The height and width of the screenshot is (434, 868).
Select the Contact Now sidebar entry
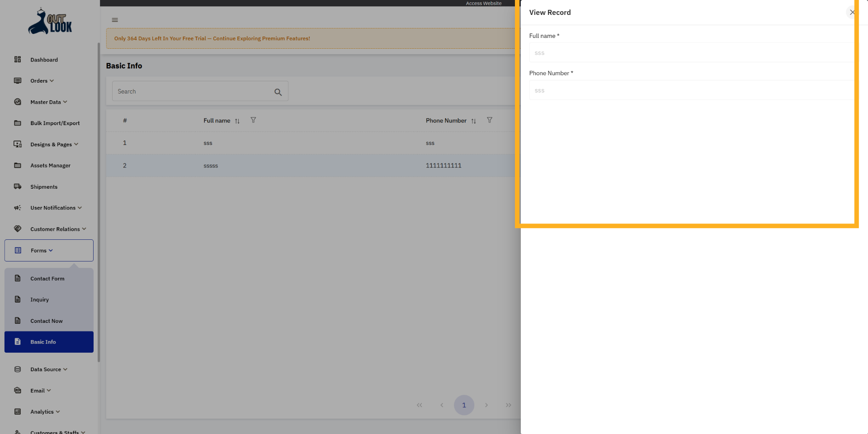click(46, 321)
